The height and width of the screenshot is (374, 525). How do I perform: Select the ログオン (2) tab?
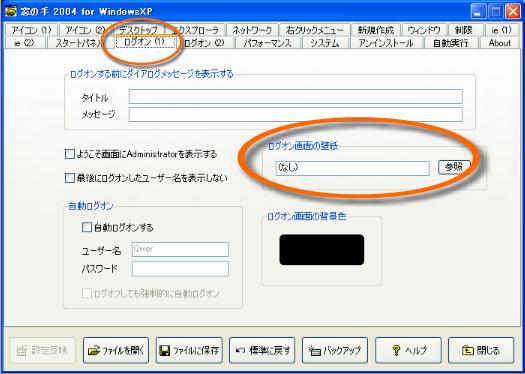[x=204, y=43]
